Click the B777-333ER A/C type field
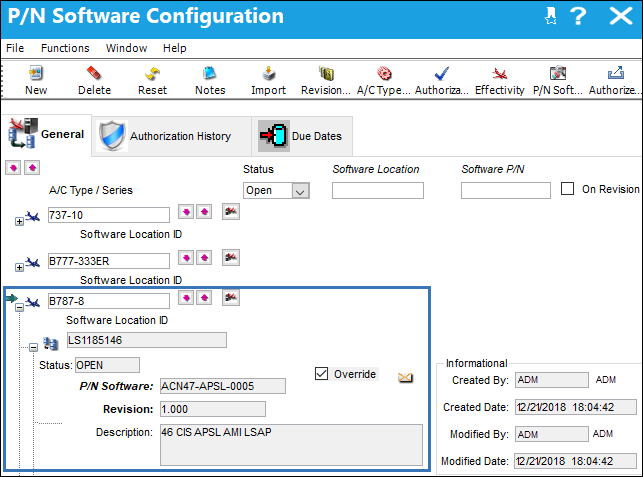The image size is (643, 477). pyautogui.click(x=109, y=261)
